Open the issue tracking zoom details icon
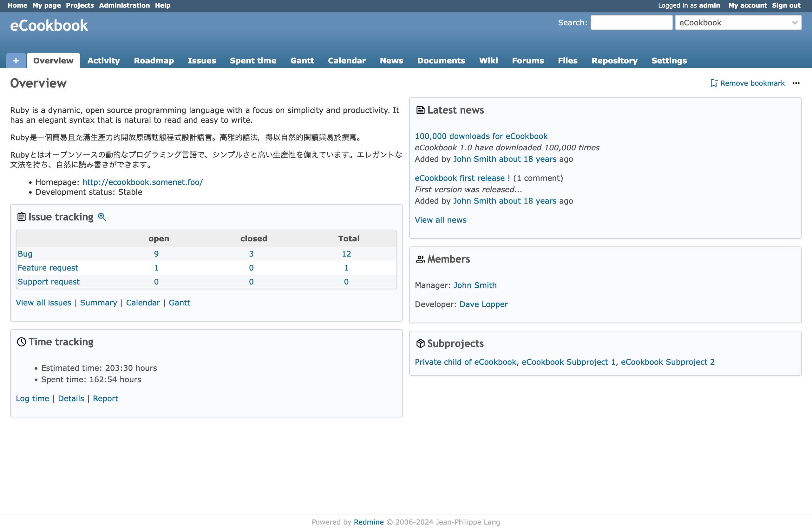The height and width of the screenshot is (529, 812). pyautogui.click(x=102, y=217)
